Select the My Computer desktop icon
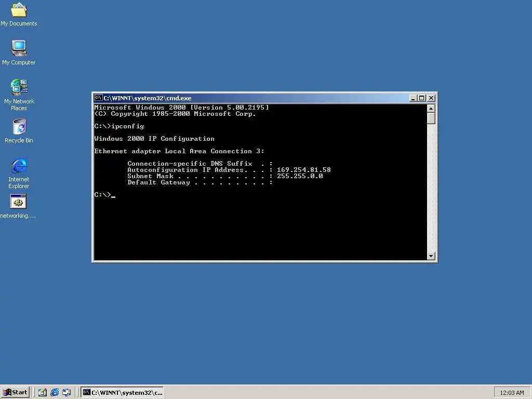Screen dimensions: 532x399 [19, 52]
